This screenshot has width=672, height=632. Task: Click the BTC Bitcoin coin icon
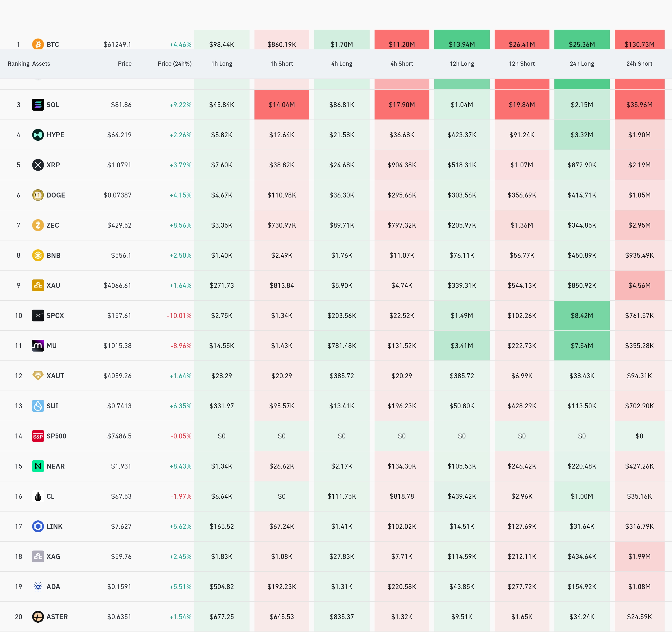click(x=38, y=44)
